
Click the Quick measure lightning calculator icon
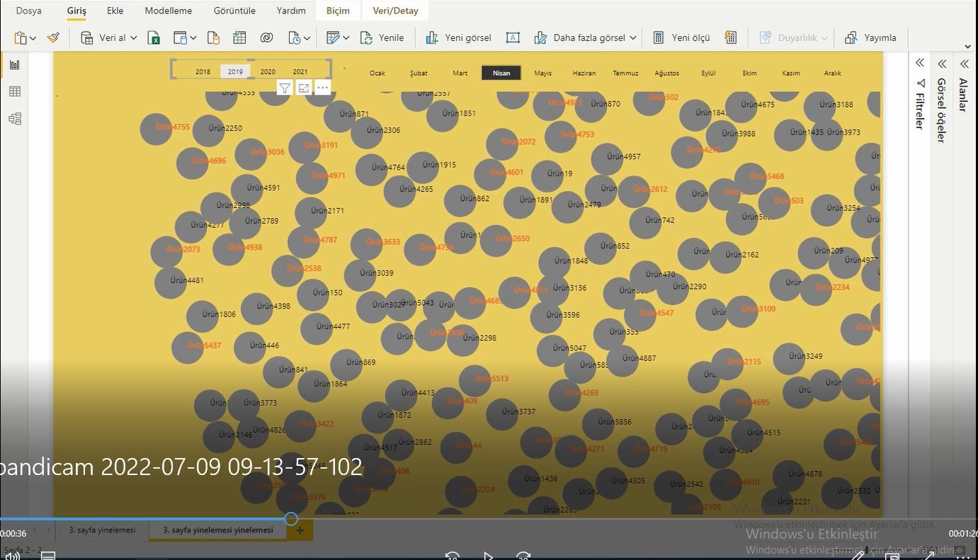click(x=731, y=38)
